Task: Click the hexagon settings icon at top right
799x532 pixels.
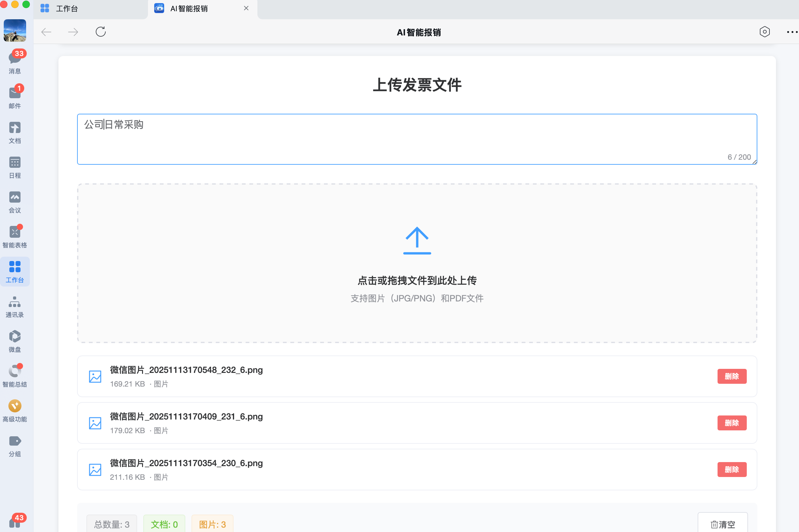Action: point(764,32)
